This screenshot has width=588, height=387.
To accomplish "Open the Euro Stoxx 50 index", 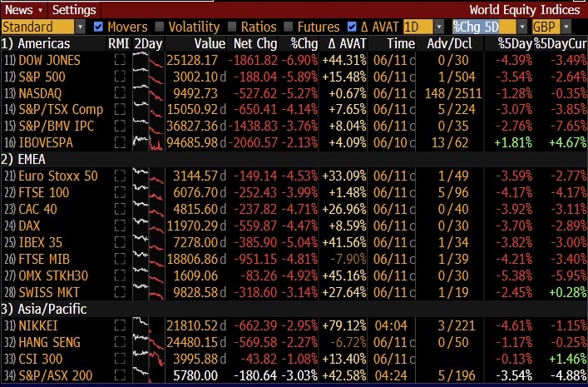I will tap(58, 176).
